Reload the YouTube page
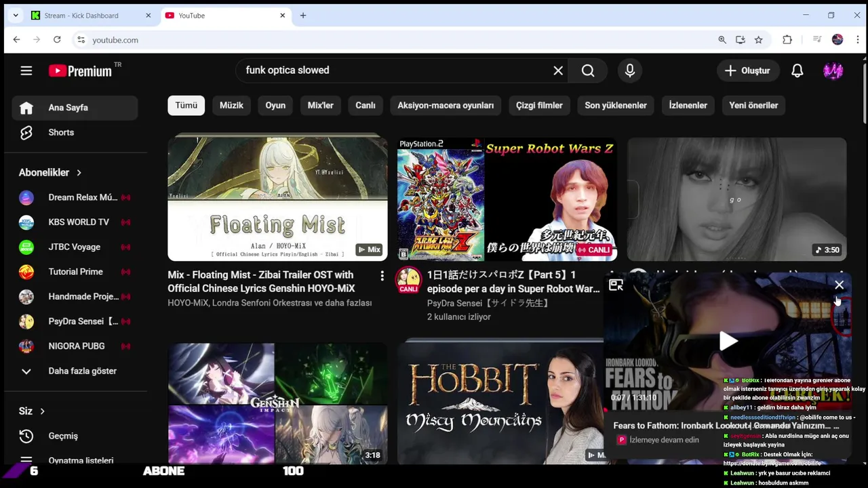The height and width of the screenshot is (488, 868). click(x=57, y=40)
